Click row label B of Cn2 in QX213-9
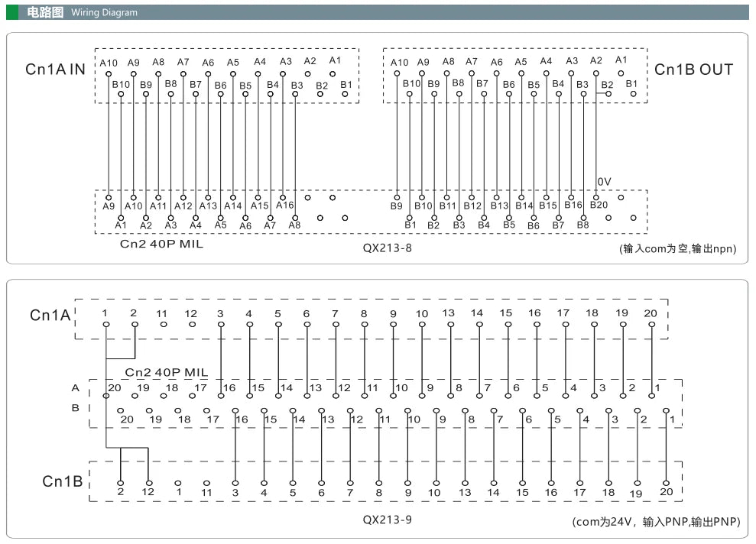The height and width of the screenshot is (544, 756). click(75, 408)
